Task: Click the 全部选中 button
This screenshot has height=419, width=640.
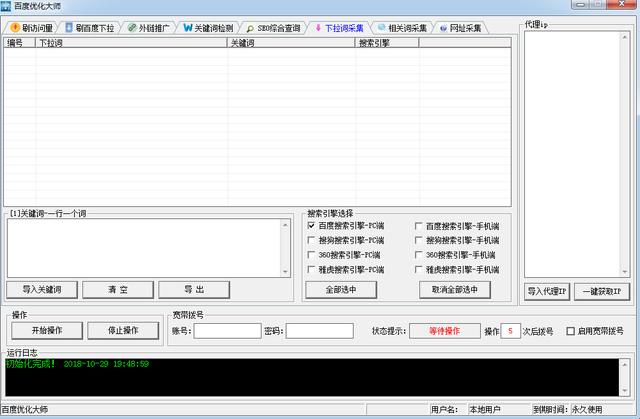Action: pos(341,290)
